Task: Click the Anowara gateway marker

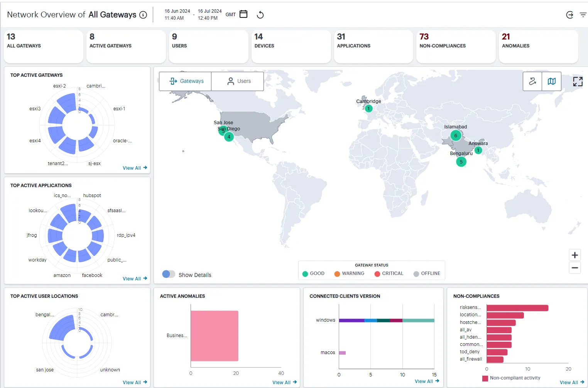Action: coord(478,150)
